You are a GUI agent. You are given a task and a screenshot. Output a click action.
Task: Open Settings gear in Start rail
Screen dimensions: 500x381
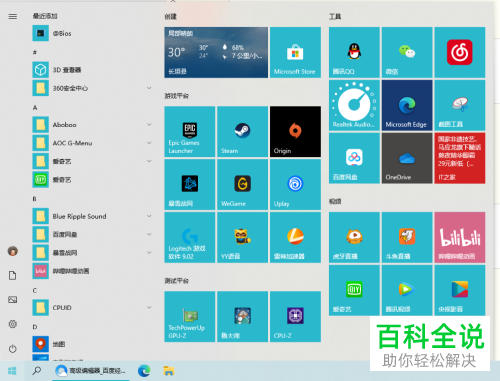[13, 324]
